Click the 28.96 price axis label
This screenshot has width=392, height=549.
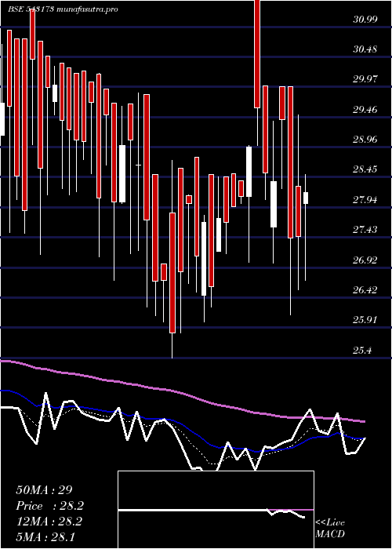[365, 140]
